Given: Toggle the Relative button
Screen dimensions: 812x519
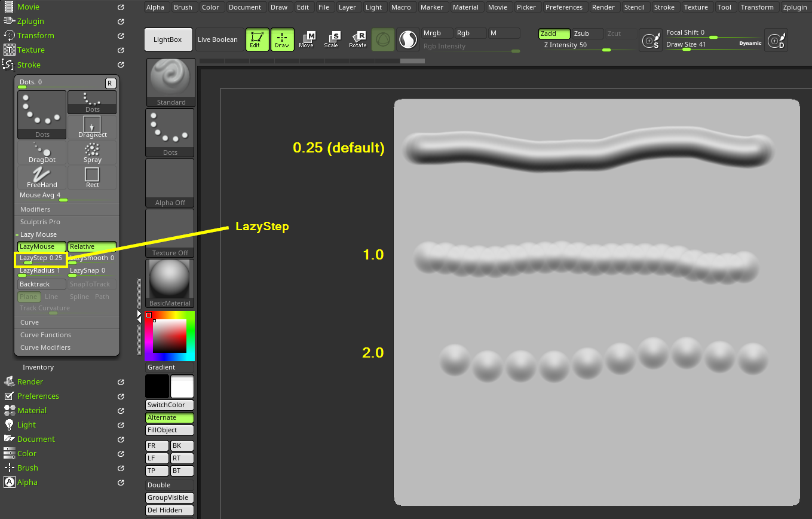Looking at the screenshot, I should (92, 246).
